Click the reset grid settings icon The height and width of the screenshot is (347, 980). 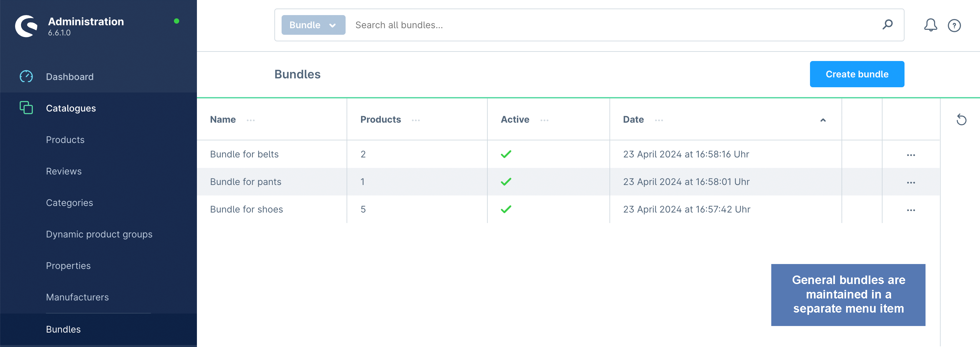961,120
